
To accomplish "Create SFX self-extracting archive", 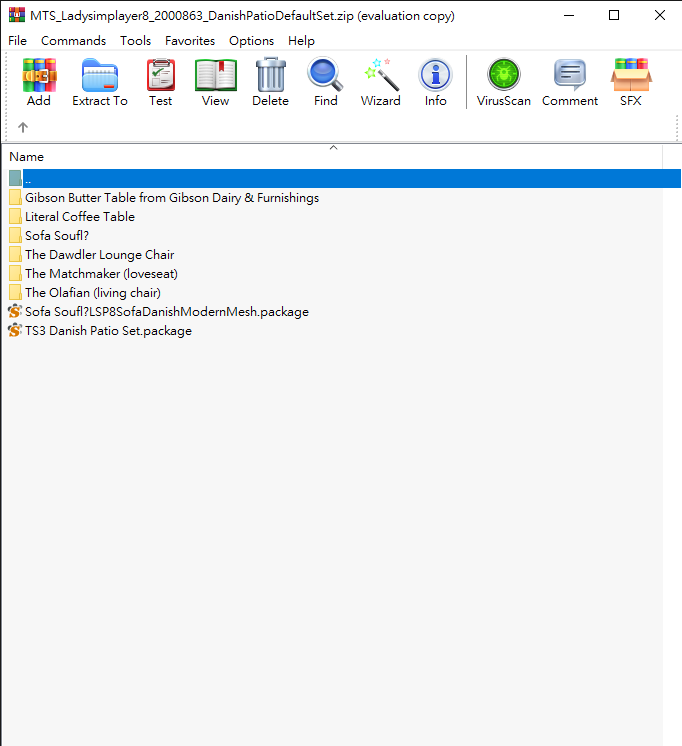I will 631,82.
